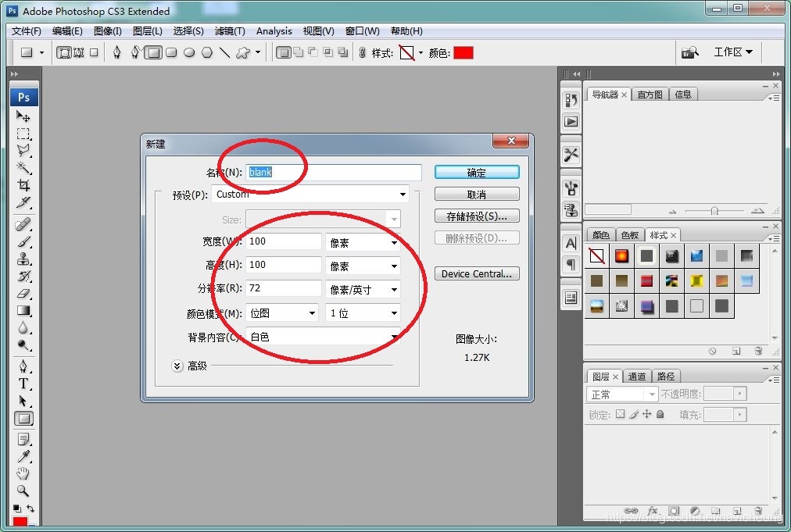Toggle lock all padlock icon

pos(660,414)
